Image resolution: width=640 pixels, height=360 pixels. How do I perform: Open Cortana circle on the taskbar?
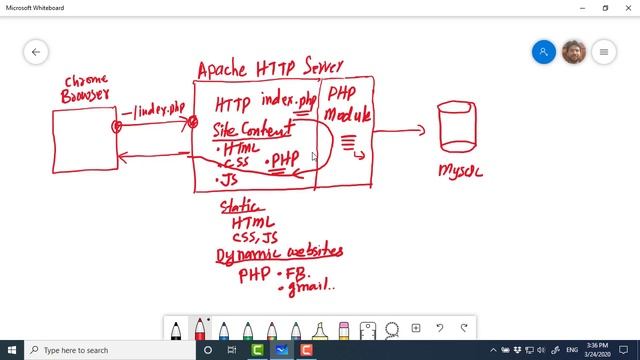[208, 350]
